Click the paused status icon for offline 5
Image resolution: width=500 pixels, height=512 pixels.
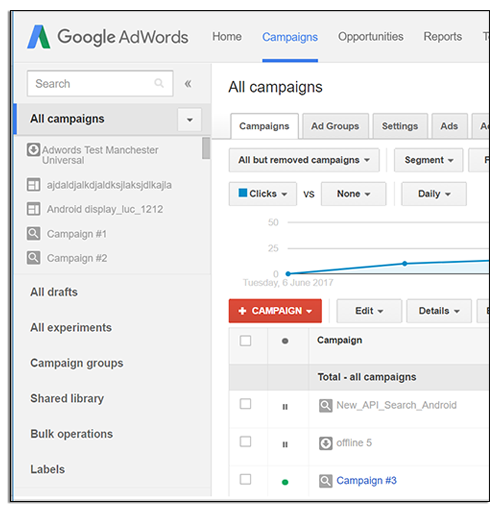[285, 444]
